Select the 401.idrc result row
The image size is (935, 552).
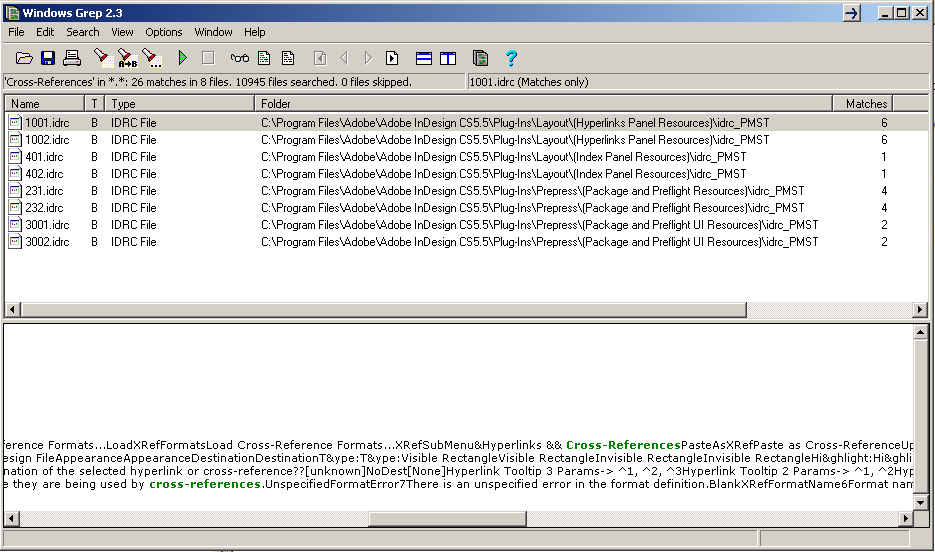pos(466,157)
